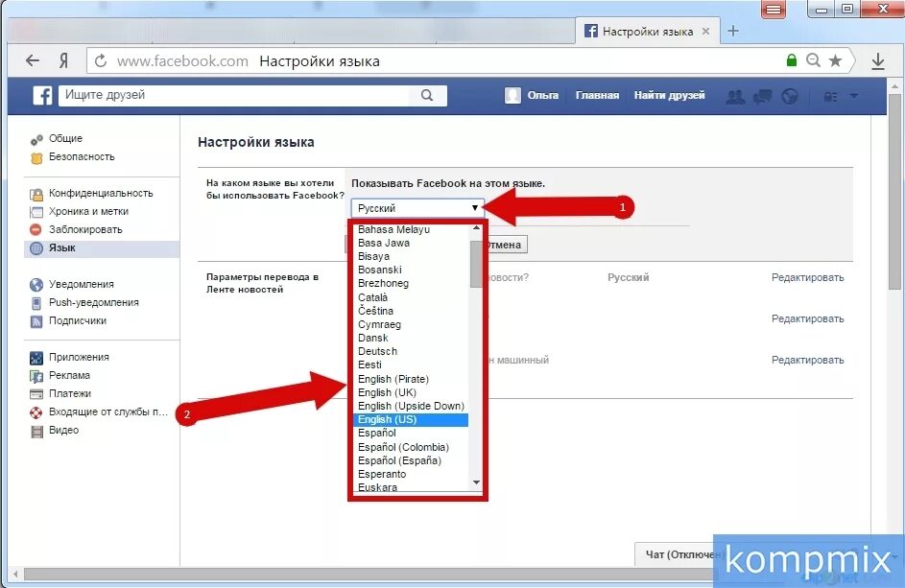Click the page vertical scrollbar thumb
This screenshot has width=905, height=588.
point(895,191)
